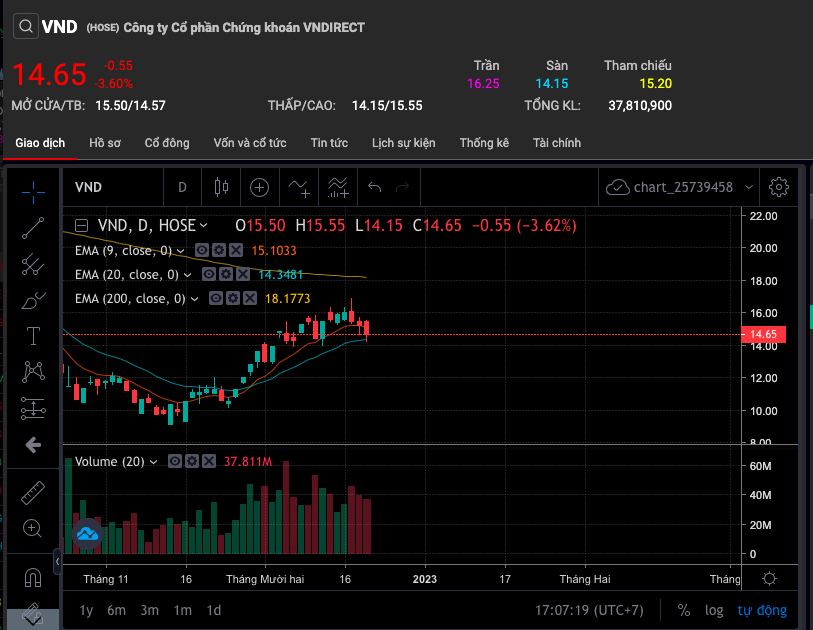Viewport: 813px width, 630px height.
Task: Open the Hồ sơ tab
Action: click(105, 143)
